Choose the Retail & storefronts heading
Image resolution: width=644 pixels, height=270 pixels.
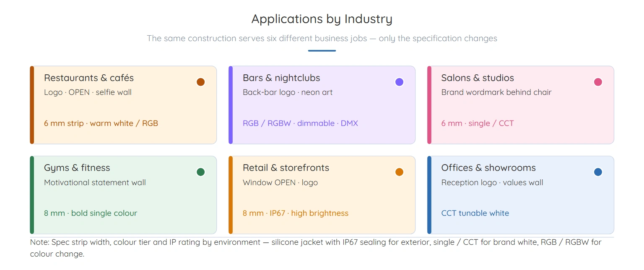[x=286, y=168]
